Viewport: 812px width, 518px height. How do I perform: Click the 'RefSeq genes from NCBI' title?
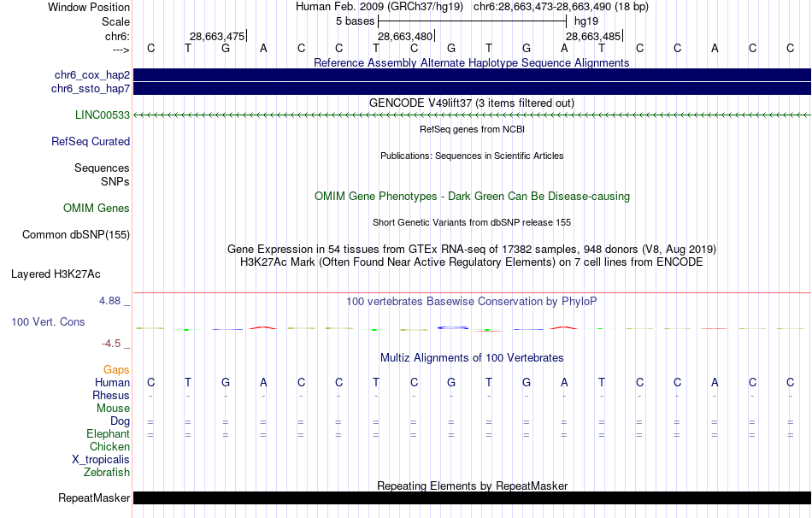473,130
